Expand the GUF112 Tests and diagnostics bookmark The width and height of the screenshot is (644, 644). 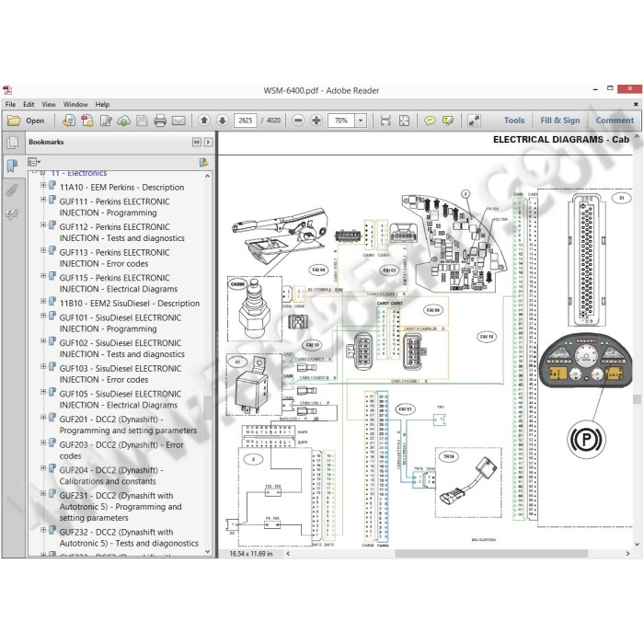pyautogui.click(x=43, y=225)
